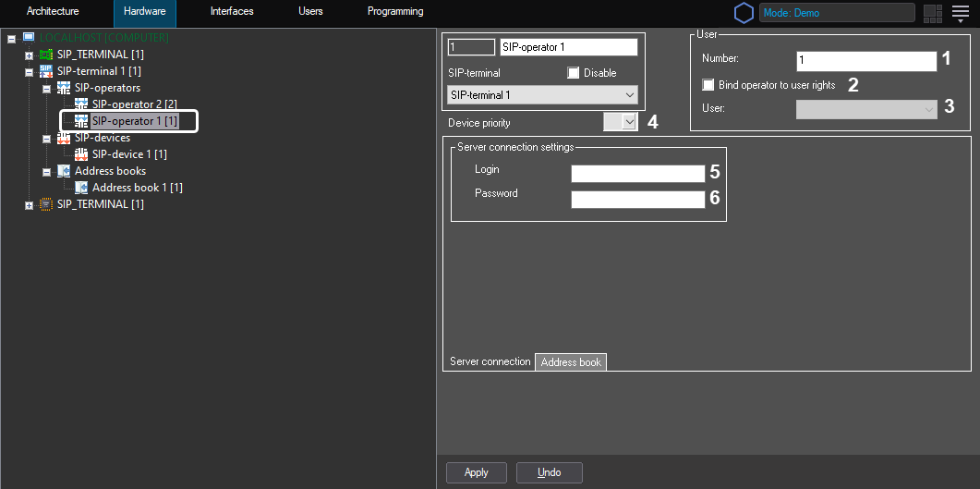Collapse the Address books tree node
Image resolution: width=980 pixels, height=489 pixels.
coord(46,172)
